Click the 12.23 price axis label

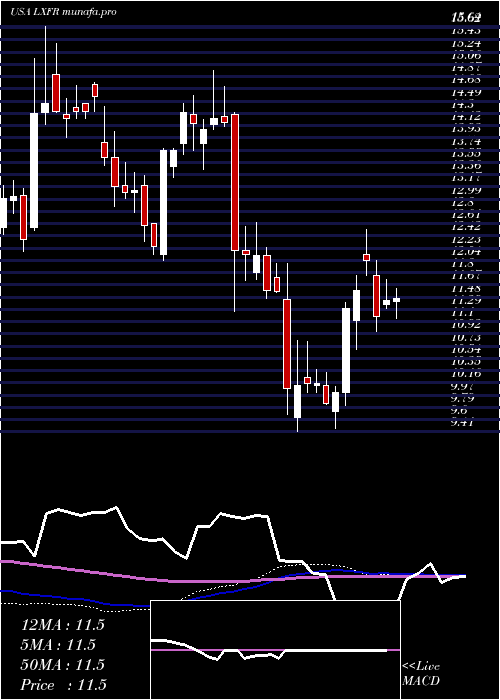[467, 240]
